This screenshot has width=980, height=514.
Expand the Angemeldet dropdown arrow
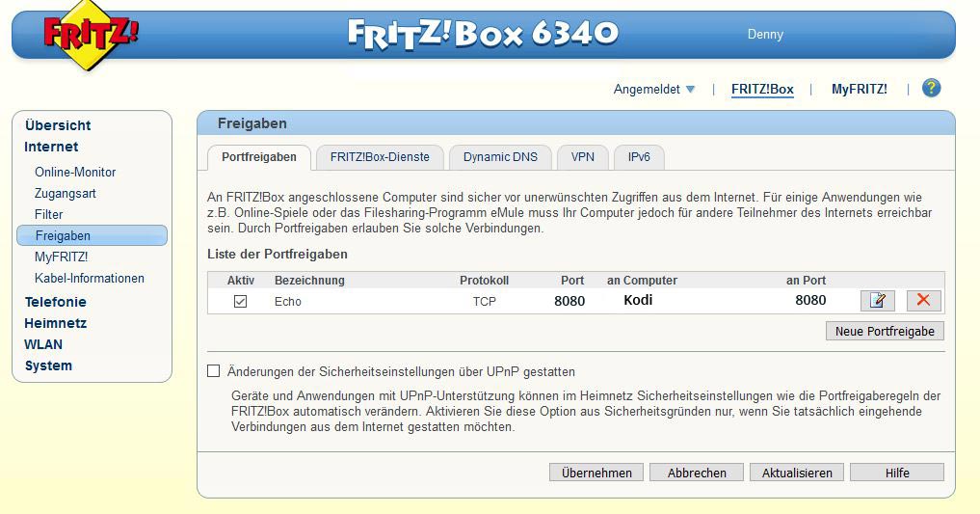pos(690,90)
